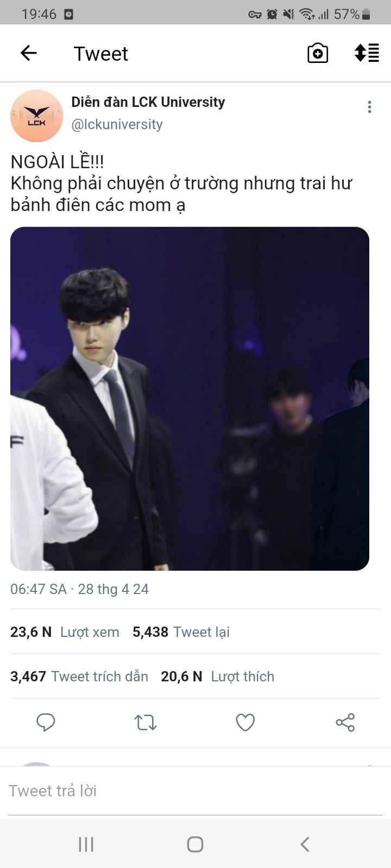Open the three-dot tweet options menu
Screen dimensions: 391x868
(x=369, y=107)
